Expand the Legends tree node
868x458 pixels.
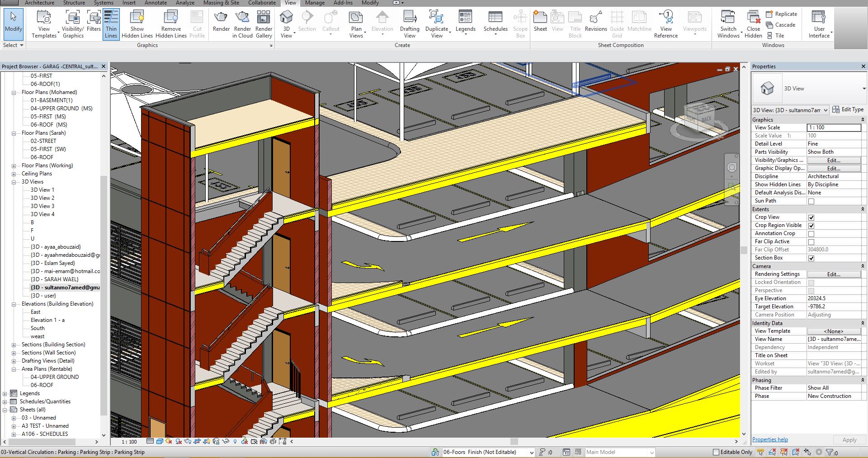click(x=5, y=393)
